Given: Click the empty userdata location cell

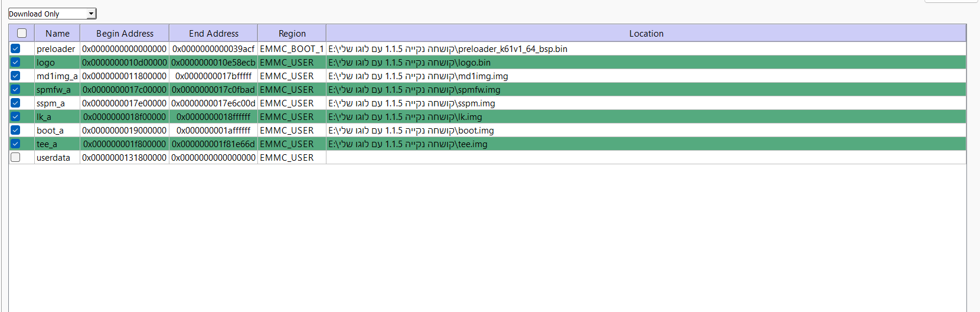Looking at the screenshot, I should click(x=646, y=157).
